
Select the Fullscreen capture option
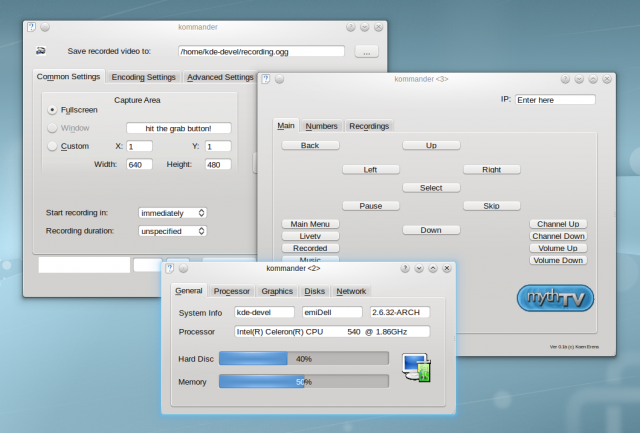[53, 110]
